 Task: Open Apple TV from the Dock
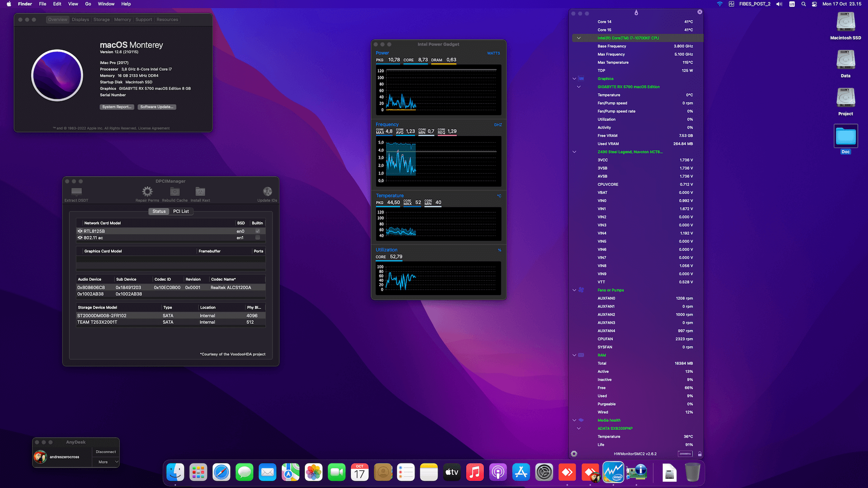[452, 473]
